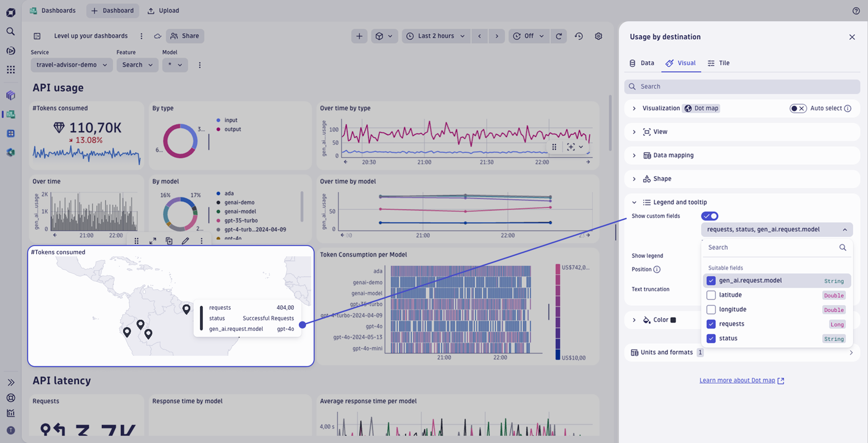The width and height of the screenshot is (868, 443).
Task: Disable the Show custom fields toggle
Action: click(x=709, y=216)
